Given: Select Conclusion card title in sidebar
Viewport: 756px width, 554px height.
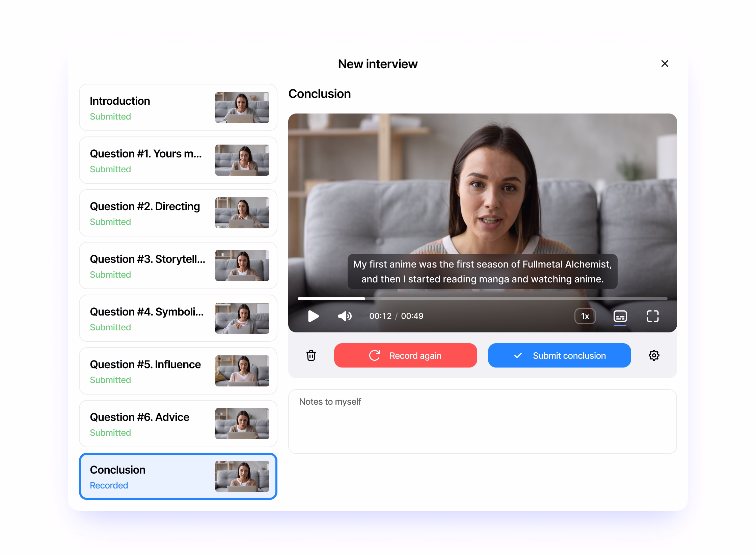Looking at the screenshot, I should point(117,470).
